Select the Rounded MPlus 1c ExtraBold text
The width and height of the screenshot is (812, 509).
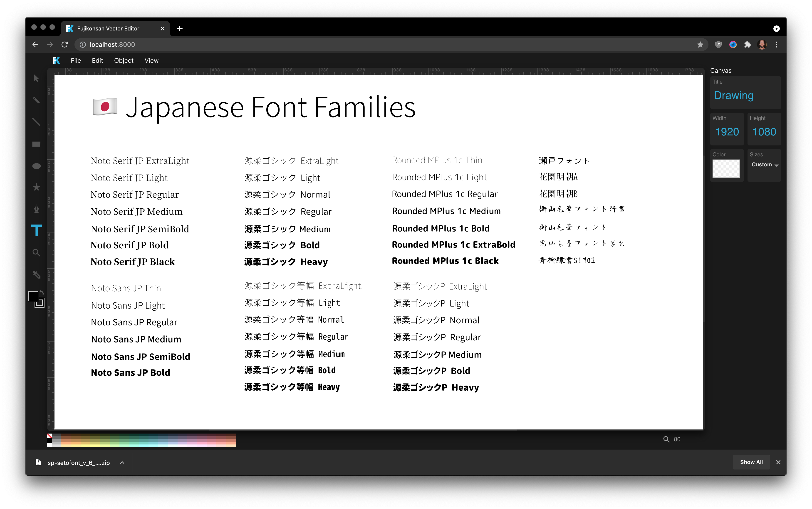click(453, 245)
